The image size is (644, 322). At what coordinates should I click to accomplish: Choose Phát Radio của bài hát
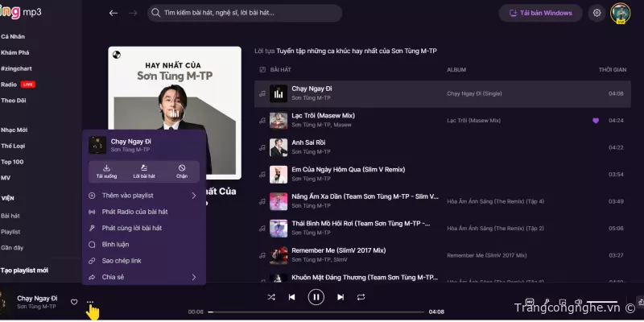point(134,212)
